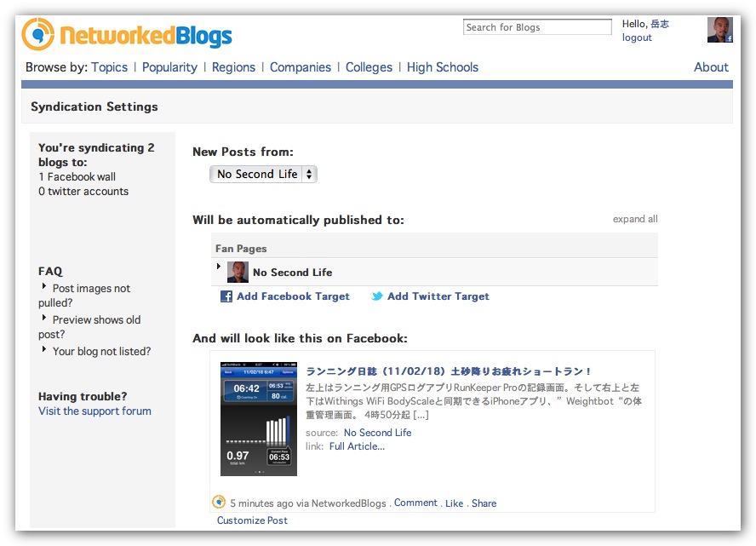This screenshot has height=546, width=756.
Task: Open the Japanese post title link
Action: (x=449, y=371)
